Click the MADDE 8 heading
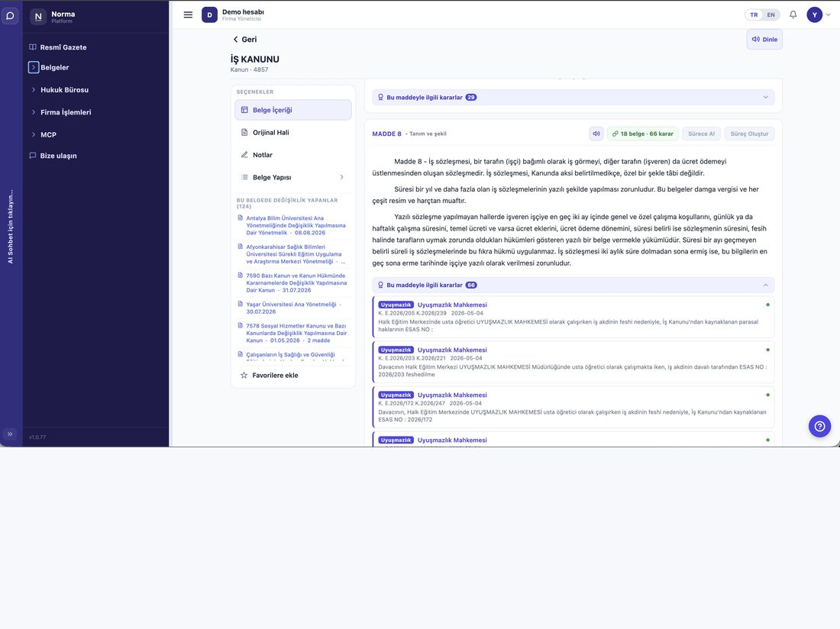This screenshot has width=840, height=629. 387,134
